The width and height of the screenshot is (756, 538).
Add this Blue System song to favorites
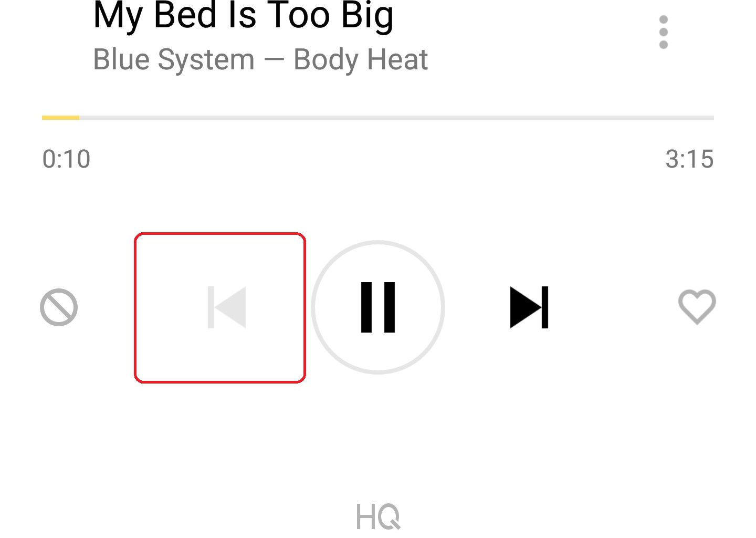[x=697, y=307]
